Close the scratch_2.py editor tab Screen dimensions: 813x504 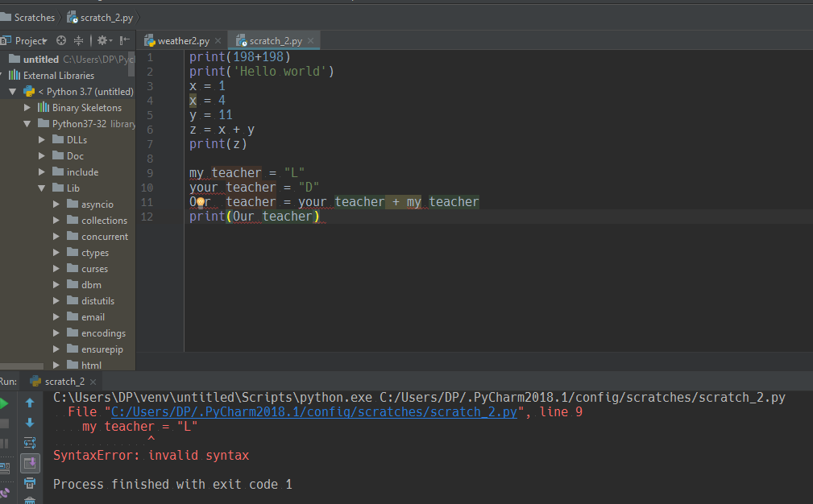coord(311,40)
